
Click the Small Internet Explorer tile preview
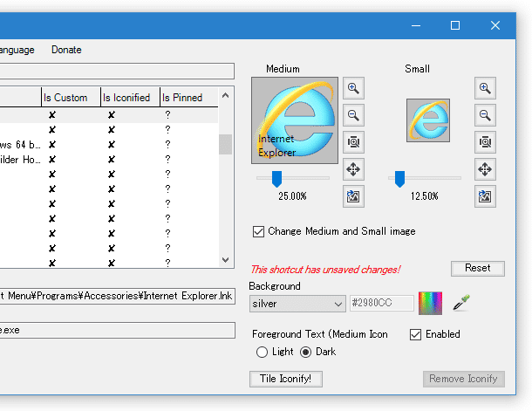click(x=428, y=120)
